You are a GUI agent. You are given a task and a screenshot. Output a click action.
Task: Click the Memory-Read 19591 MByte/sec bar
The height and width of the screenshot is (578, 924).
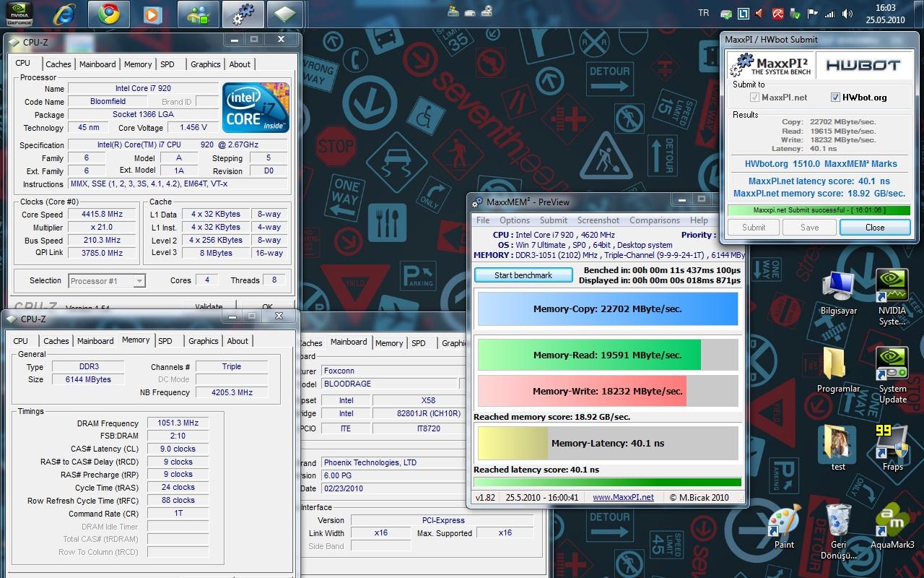(608, 355)
